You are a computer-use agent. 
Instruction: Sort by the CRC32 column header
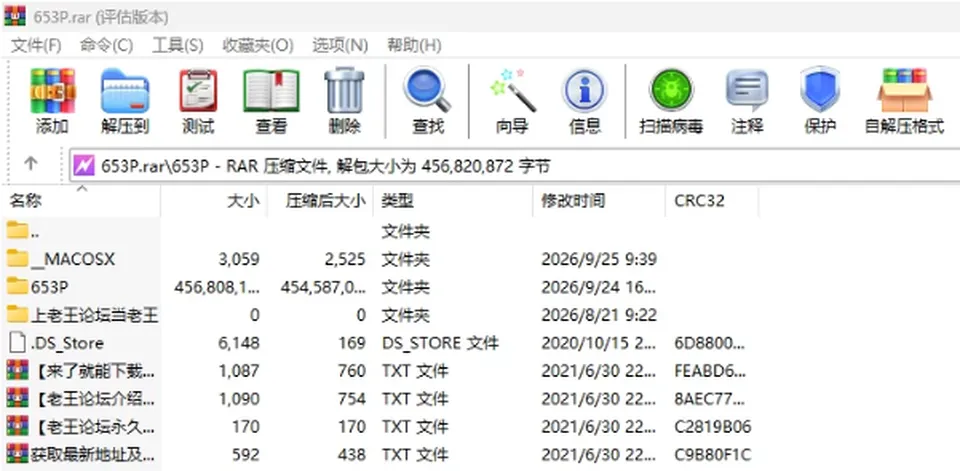coord(712,201)
